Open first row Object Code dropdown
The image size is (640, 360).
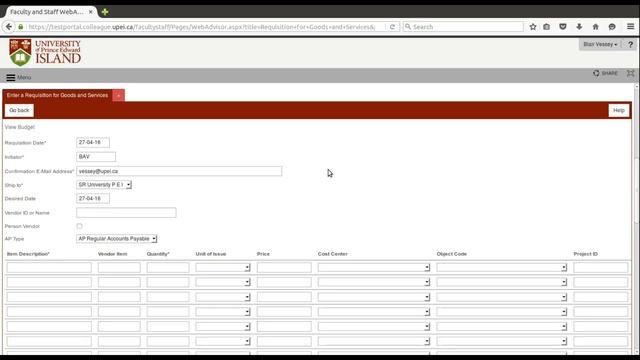502,267
